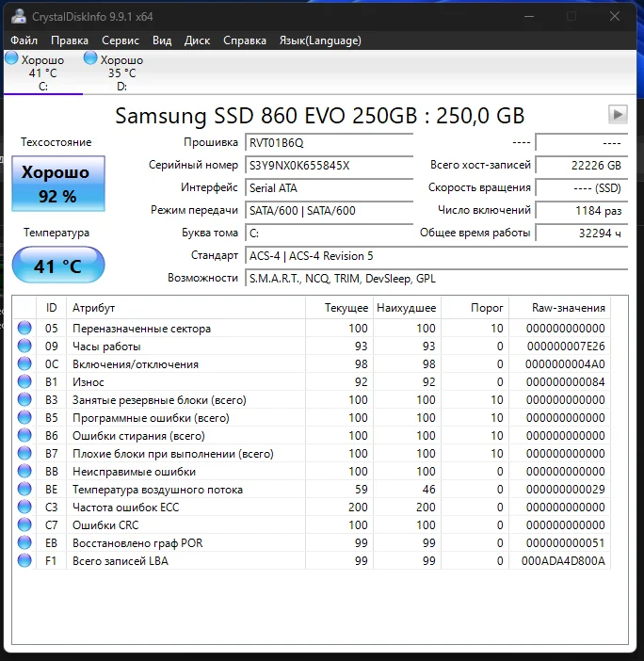The width and height of the screenshot is (644, 661).
Task: Click the status orb for attribute B3
Action: pyautogui.click(x=24, y=399)
